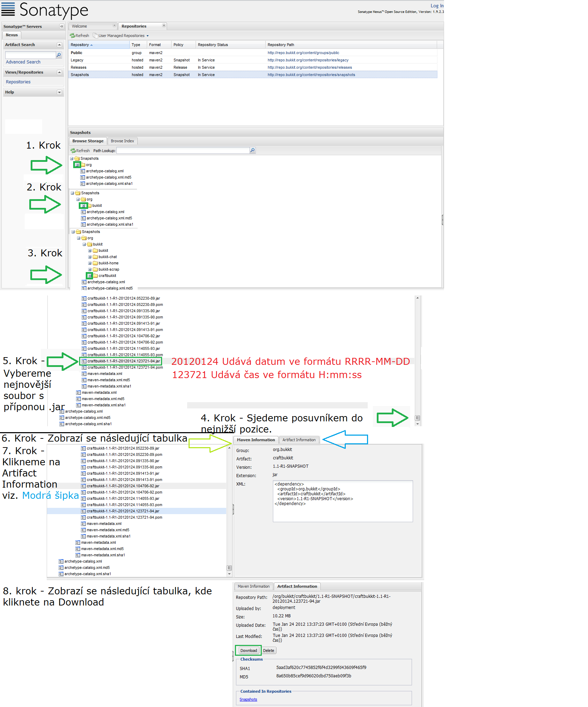Switch to Browse Index tab

click(122, 141)
